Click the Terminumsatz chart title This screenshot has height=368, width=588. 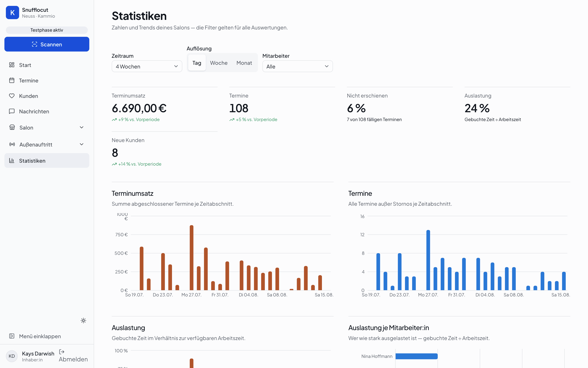click(x=133, y=194)
